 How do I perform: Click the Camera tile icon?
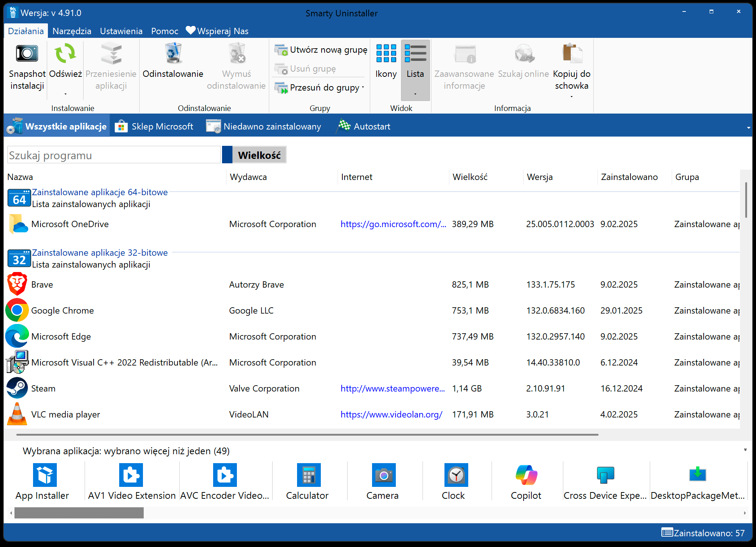pyautogui.click(x=384, y=475)
